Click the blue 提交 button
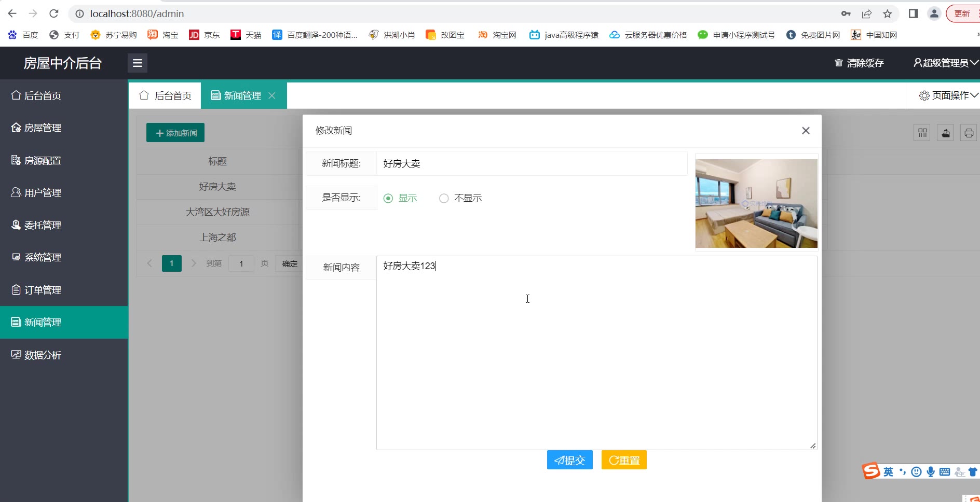The image size is (980, 502). click(569, 460)
